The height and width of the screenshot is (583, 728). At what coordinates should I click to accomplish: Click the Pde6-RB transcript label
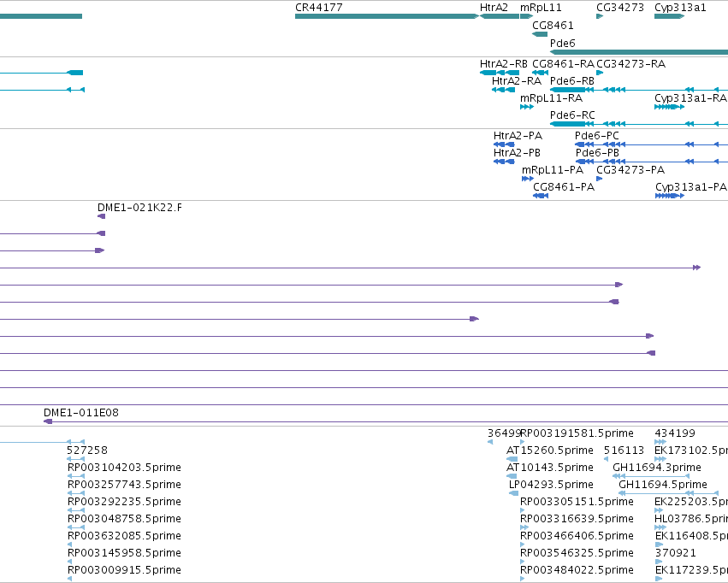pyautogui.click(x=572, y=81)
